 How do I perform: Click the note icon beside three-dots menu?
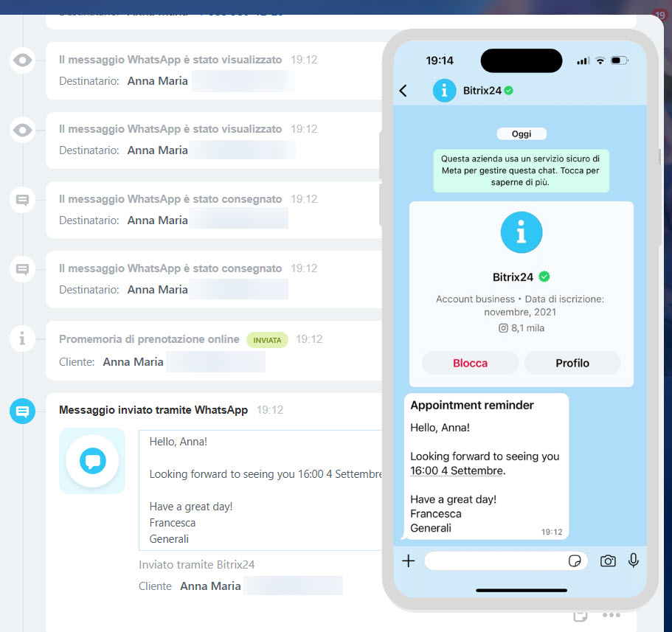(x=581, y=616)
